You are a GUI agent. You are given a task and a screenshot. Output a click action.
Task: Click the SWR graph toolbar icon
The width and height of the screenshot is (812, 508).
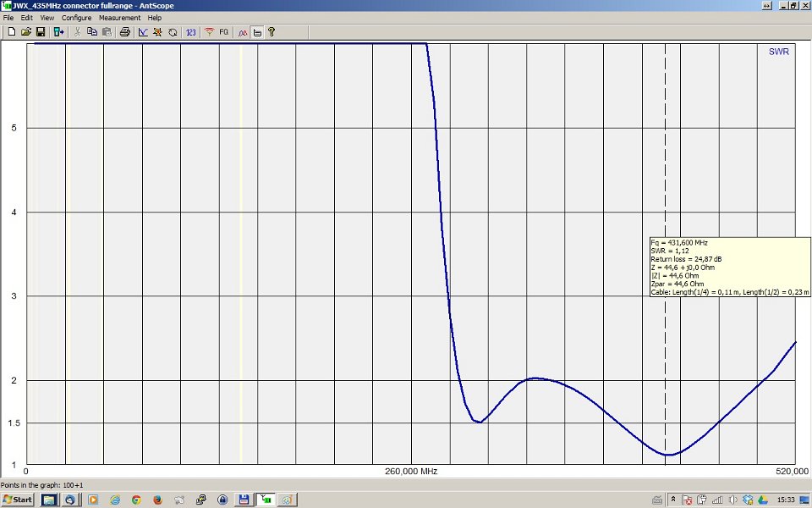[x=143, y=32]
